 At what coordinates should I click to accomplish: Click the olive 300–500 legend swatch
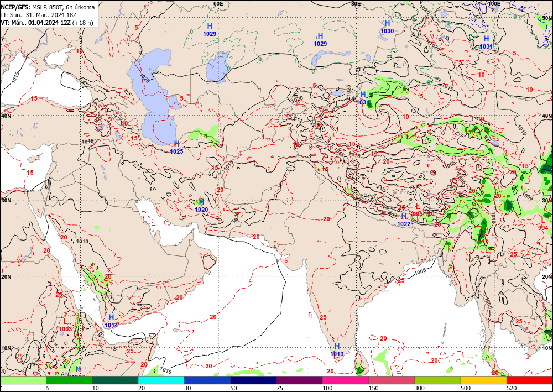(x=437, y=380)
